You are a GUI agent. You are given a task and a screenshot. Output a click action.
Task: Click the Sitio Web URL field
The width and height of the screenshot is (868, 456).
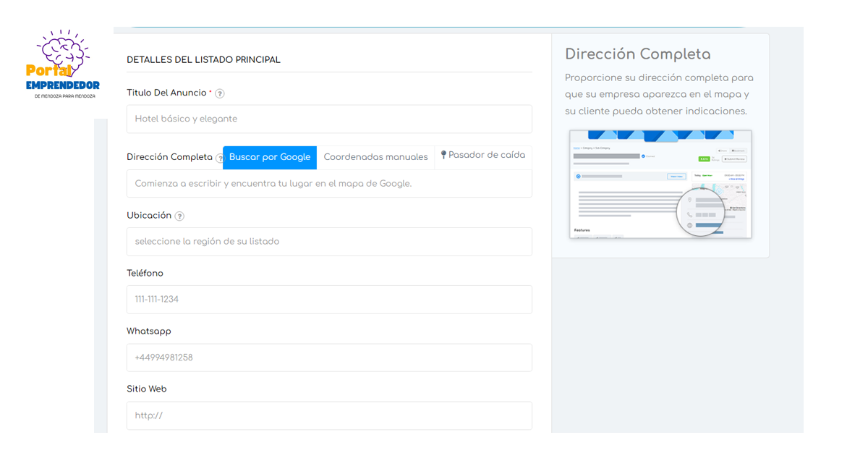(329, 415)
